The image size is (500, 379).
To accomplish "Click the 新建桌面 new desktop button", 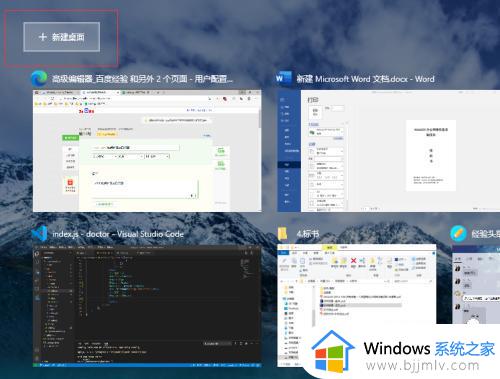I will click(62, 37).
